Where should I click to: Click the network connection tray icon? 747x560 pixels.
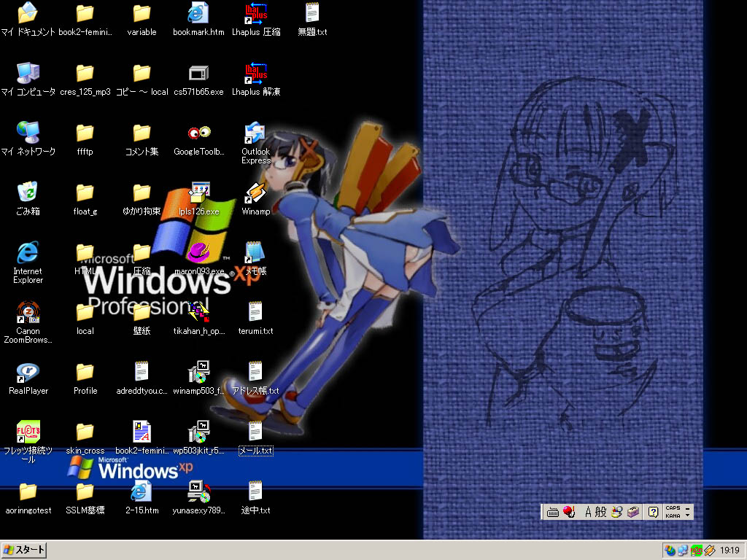(683, 551)
